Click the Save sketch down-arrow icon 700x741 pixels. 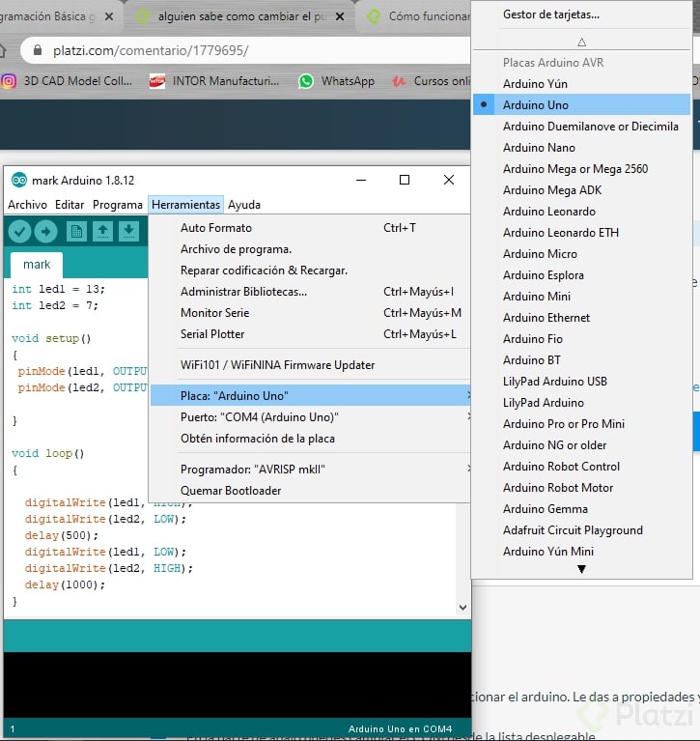pyautogui.click(x=128, y=232)
